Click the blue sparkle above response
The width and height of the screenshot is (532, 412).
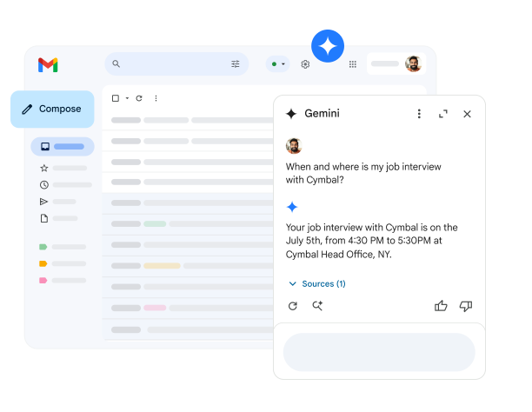[292, 207]
